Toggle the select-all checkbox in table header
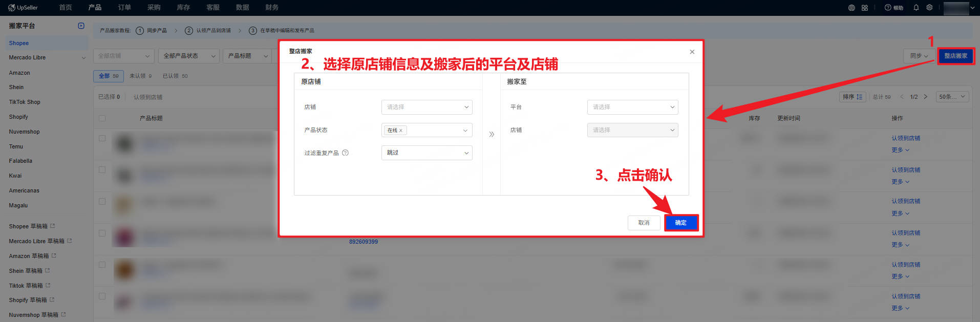The height and width of the screenshot is (322, 980). pos(102,118)
